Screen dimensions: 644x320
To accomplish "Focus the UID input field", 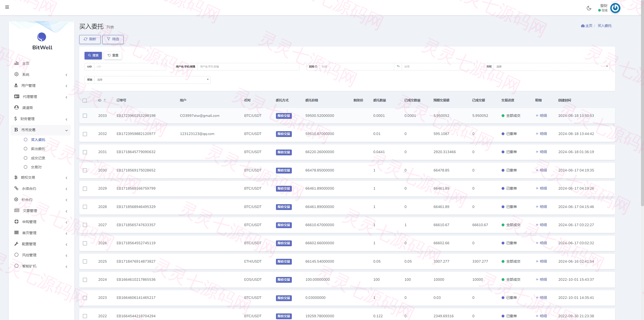I will (130, 67).
